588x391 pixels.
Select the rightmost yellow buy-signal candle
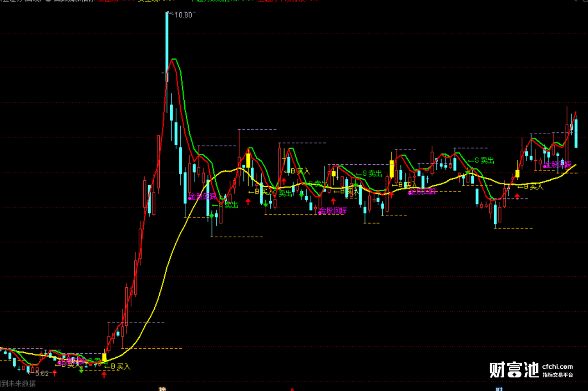click(517, 174)
